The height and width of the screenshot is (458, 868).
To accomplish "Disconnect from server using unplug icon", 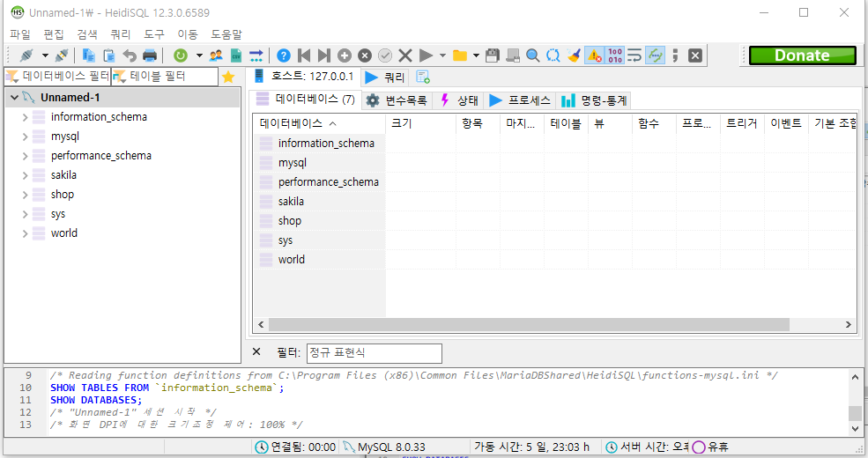I will click(x=62, y=55).
